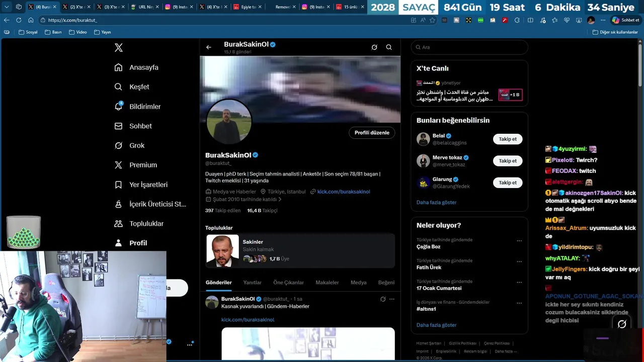This screenshot has height=362, width=644.
Task: Open Grok from the sidebar
Action: [129, 145]
